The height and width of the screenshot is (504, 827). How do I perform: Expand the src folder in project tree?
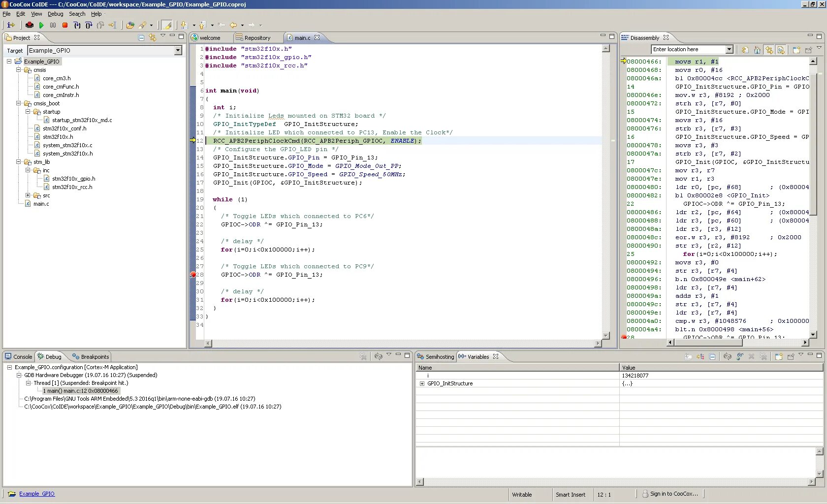[x=28, y=195]
